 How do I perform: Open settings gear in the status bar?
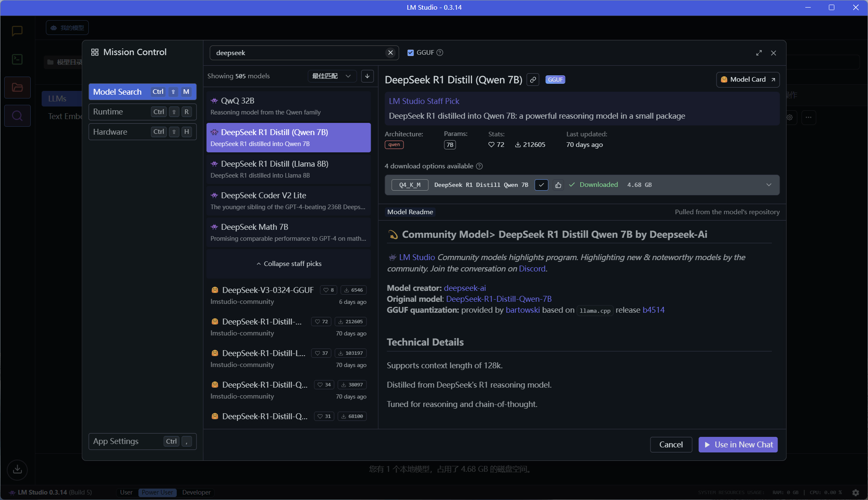(855, 492)
